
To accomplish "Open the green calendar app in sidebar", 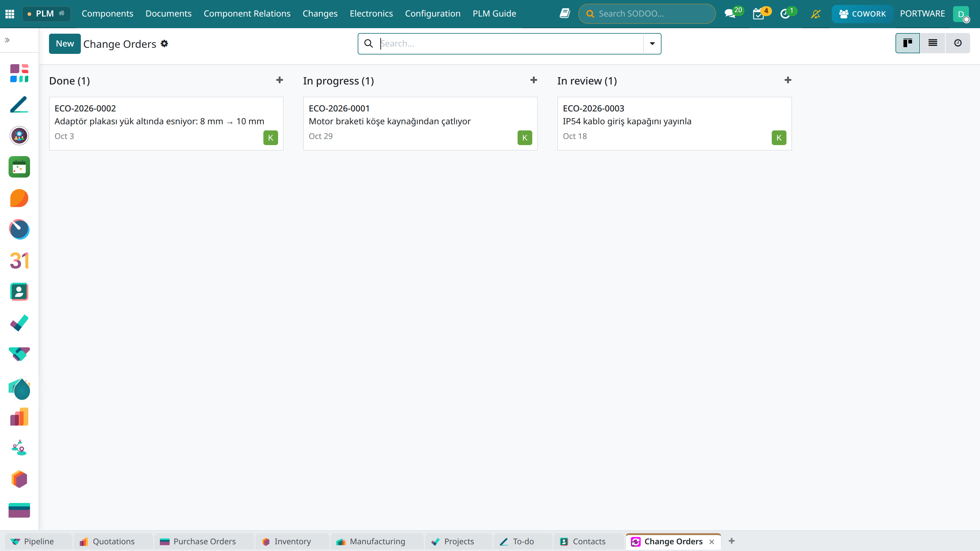I will pos(19,167).
